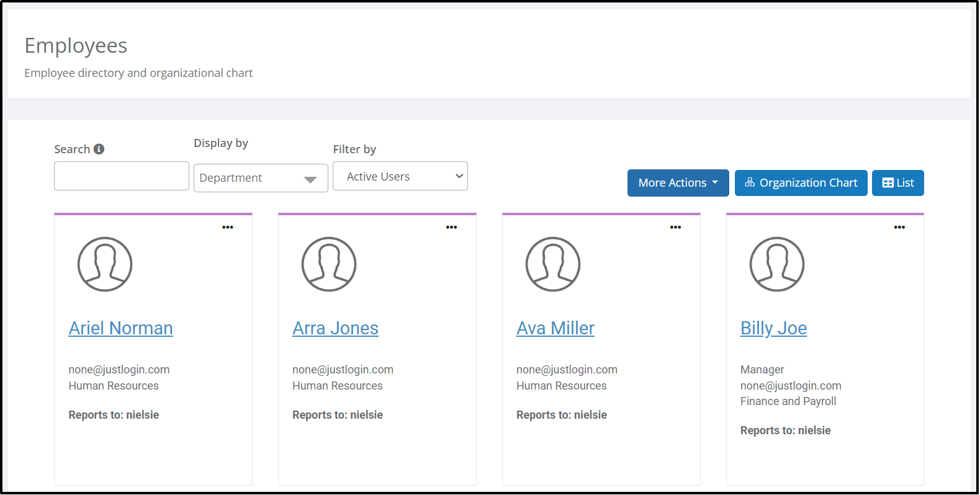Click the Employees page heading
Screen dimensions: 980x495
pyautogui.click(x=76, y=46)
